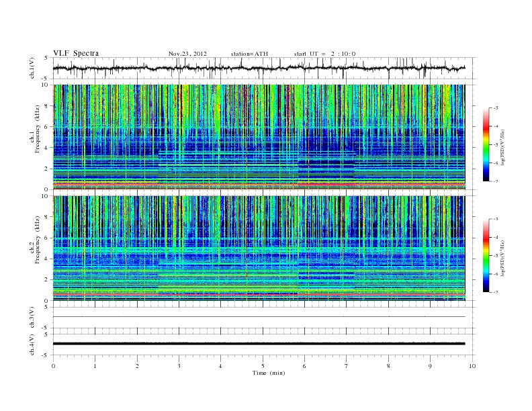The height and width of the screenshot is (411, 532).
Task: Click the '-3' tick on ch.2 color bar
Action: coord(495,219)
